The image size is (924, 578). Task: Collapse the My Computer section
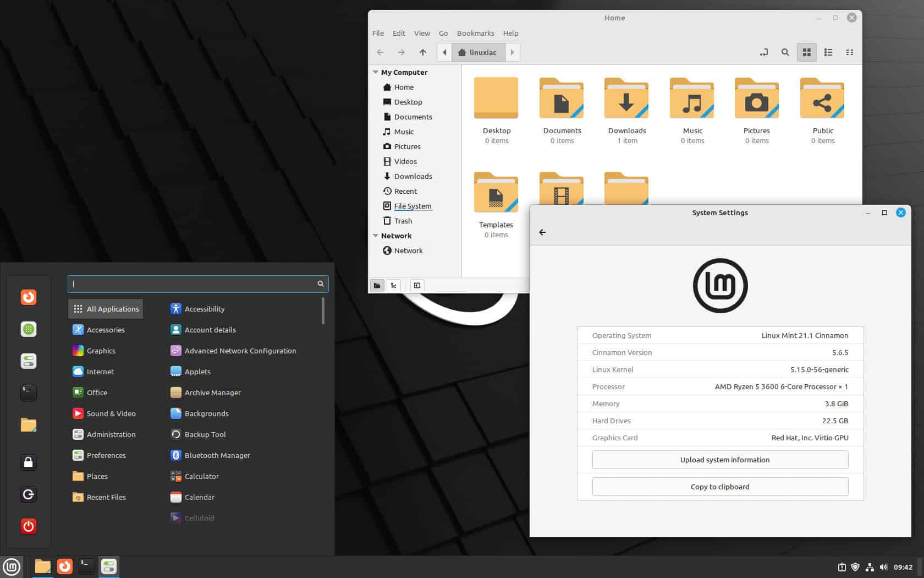pos(376,72)
